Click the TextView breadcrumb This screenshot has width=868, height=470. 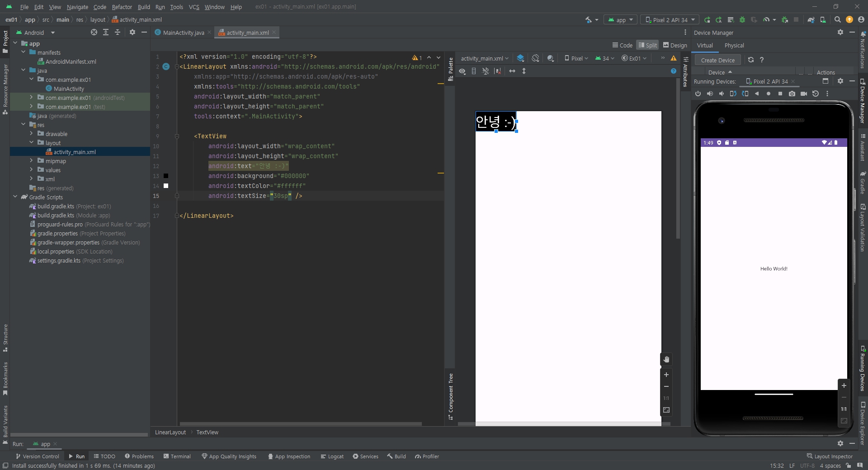pyautogui.click(x=207, y=432)
